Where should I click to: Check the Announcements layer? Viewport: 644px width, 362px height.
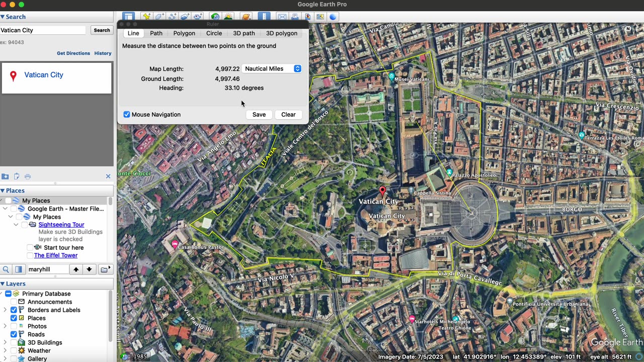[14, 302]
